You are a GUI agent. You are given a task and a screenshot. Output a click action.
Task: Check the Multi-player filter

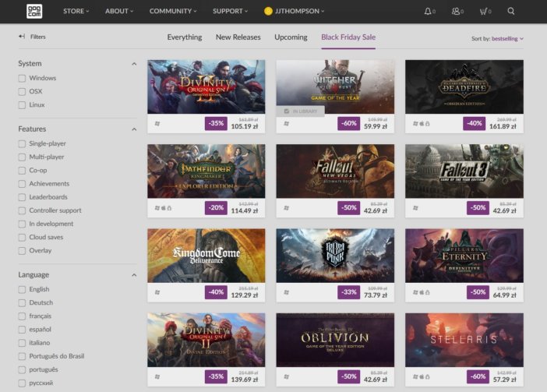pyautogui.click(x=22, y=157)
